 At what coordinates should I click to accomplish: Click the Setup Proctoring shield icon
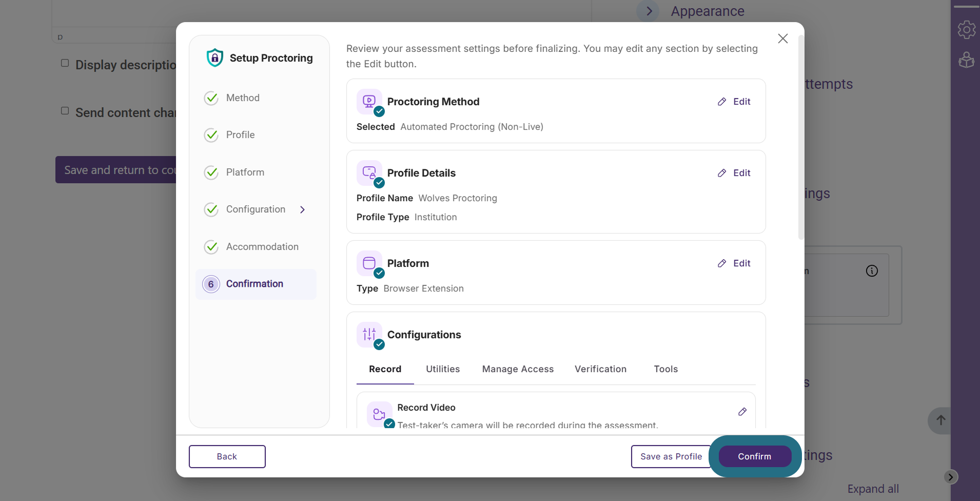(x=215, y=57)
